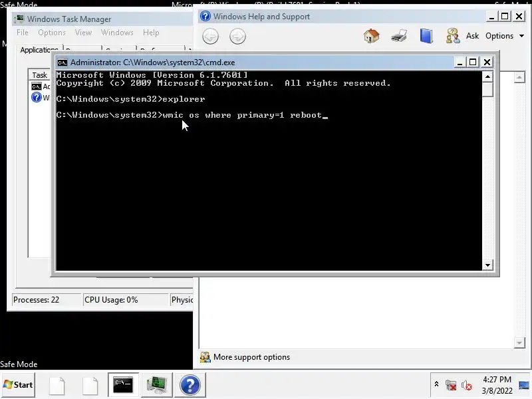532x399 pixels.
Task: Select the Applications tab in Task Manager
Action: pos(39,49)
